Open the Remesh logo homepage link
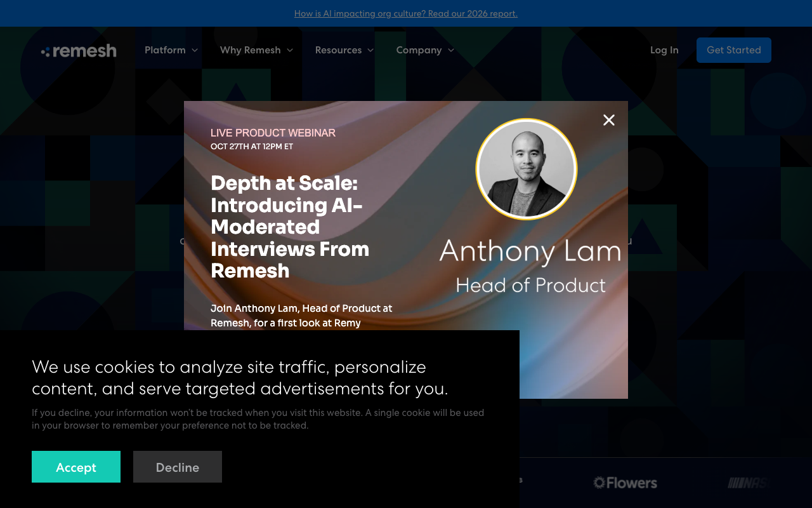Image resolution: width=812 pixels, height=508 pixels. click(79, 51)
